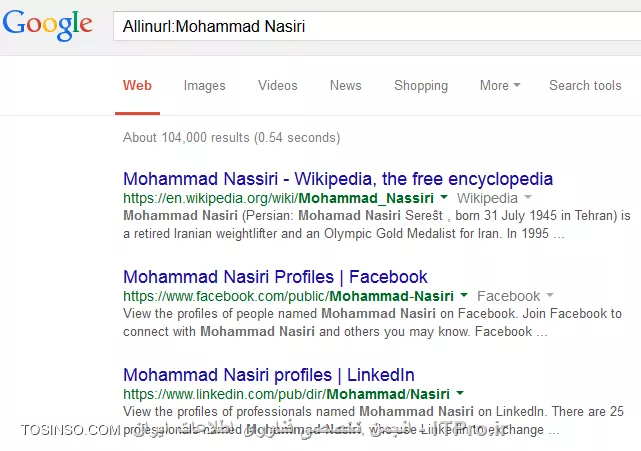Switch to the Images tab
The height and width of the screenshot is (451, 641).
(x=204, y=85)
